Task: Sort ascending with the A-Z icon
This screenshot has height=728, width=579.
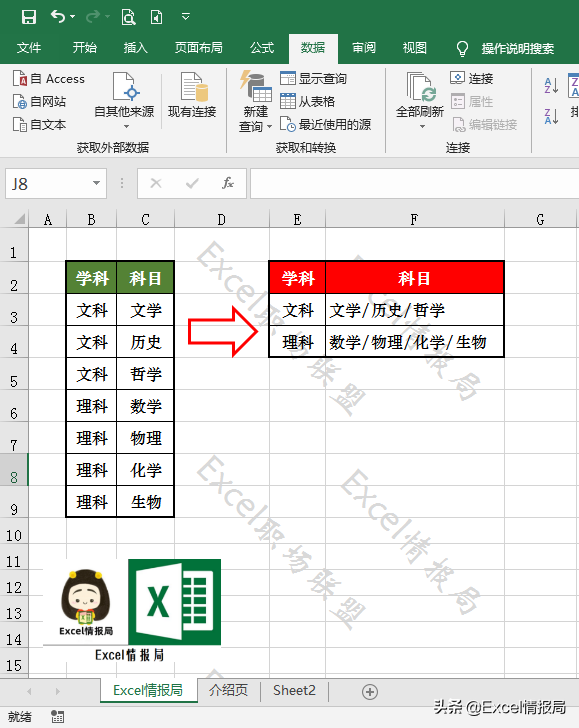Action: click(x=551, y=86)
